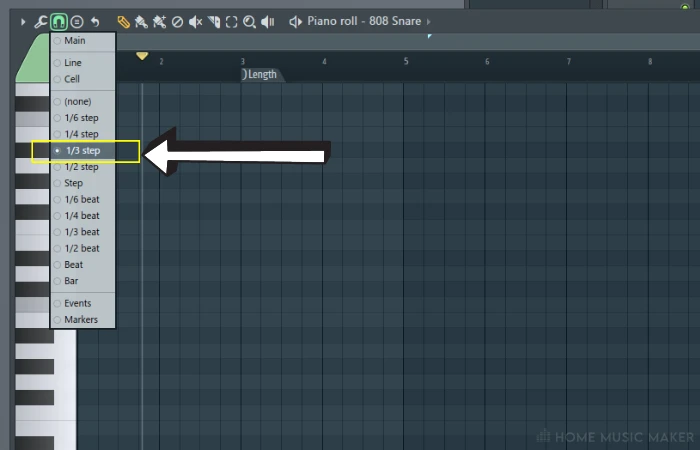700x450 pixels.
Task: Click bar 4 on the timeline ruler
Action: (325, 62)
